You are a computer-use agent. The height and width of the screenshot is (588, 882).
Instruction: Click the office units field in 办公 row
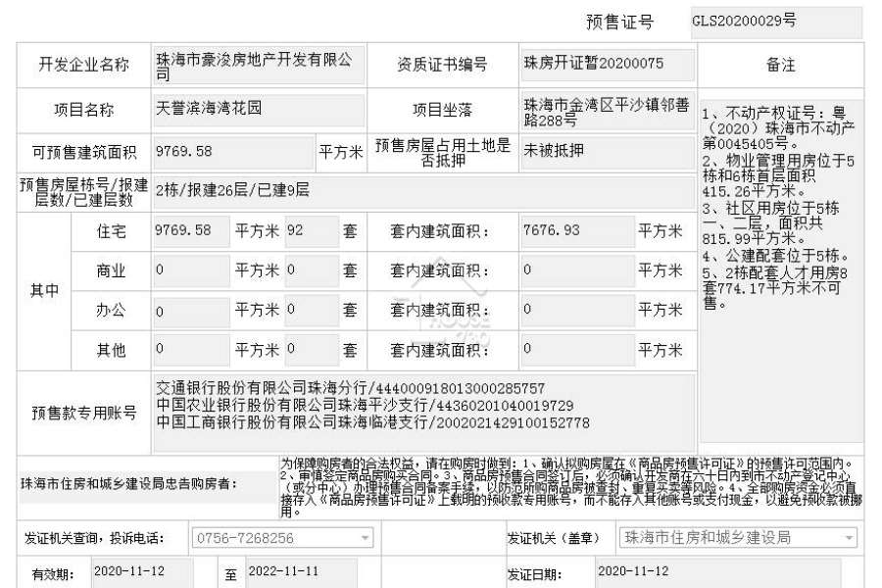pos(313,311)
